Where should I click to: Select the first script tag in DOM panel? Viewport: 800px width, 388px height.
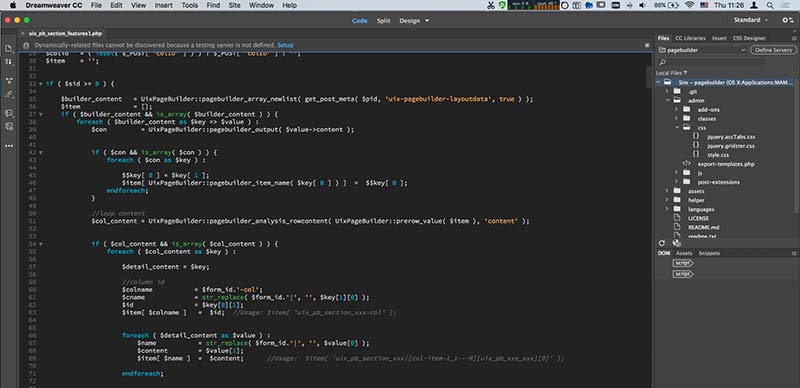point(683,263)
